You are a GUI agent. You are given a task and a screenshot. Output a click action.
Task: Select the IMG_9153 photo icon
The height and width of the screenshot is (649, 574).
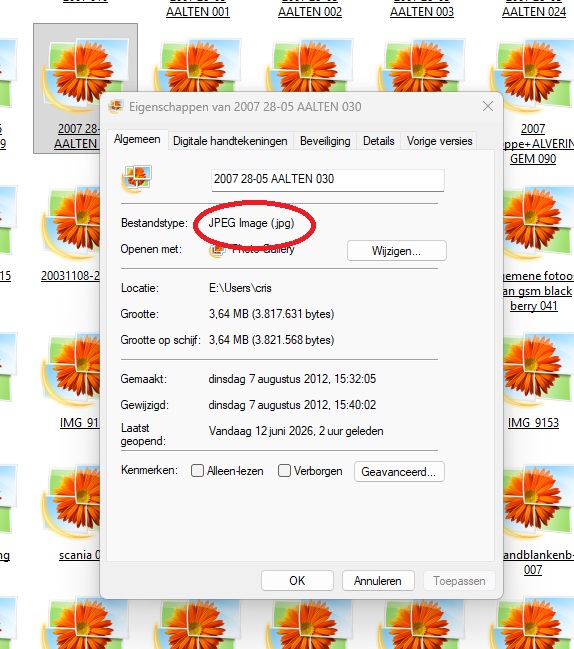pyautogui.click(x=537, y=370)
